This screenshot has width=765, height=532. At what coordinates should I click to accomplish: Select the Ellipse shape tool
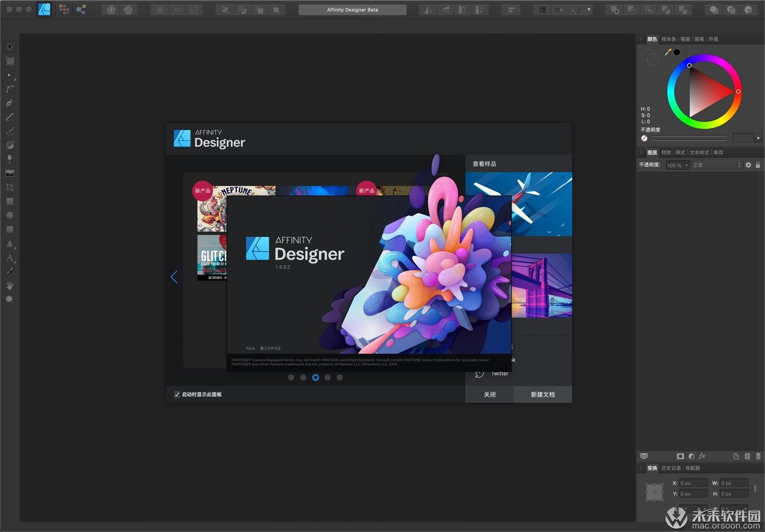10,215
